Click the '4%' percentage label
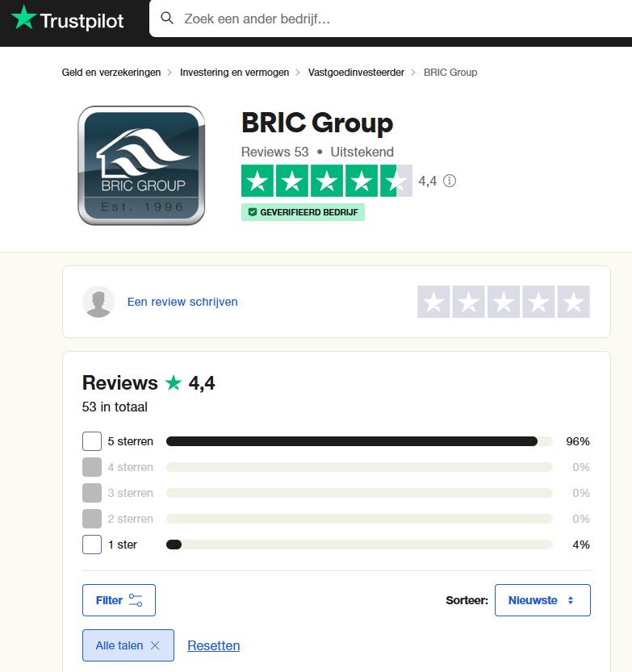The width and height of the screenshot is (632, 672). pos(581,545)
